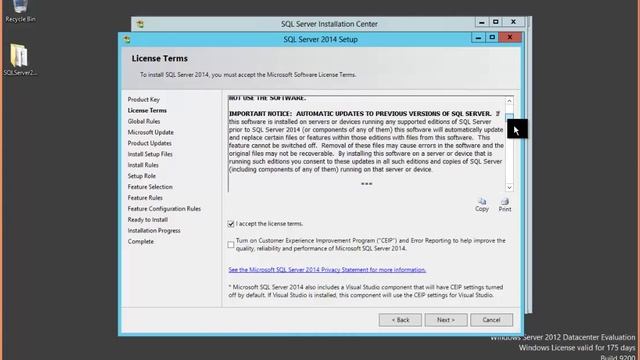Select the Feature Selection step
The image size is (640, 360).
[x=150, y=187]
